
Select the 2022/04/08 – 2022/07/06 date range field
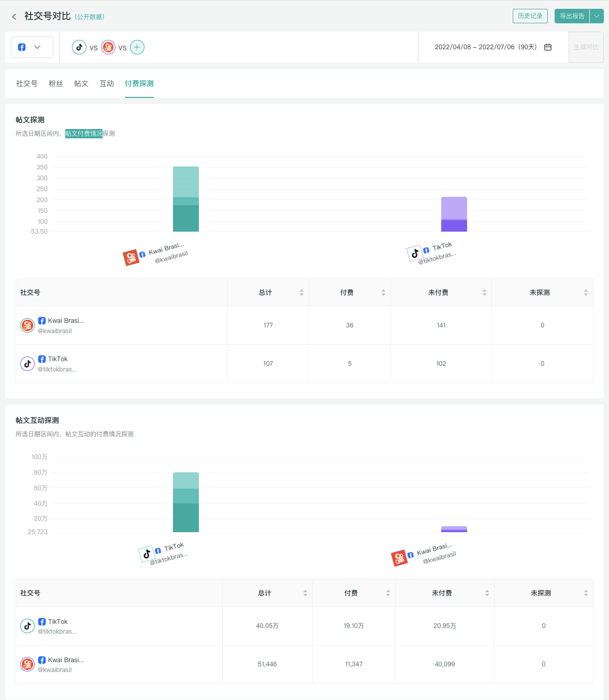click(x=485, y=47)
